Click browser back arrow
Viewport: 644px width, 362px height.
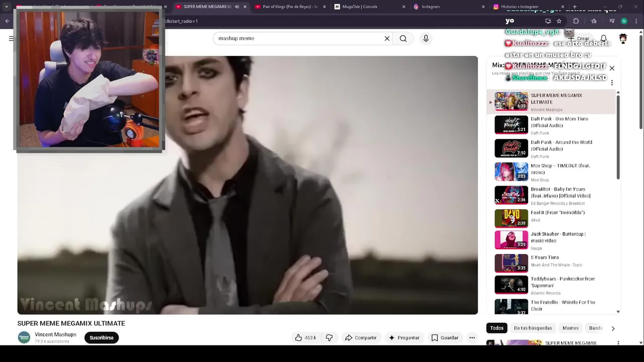click(7, 21)
